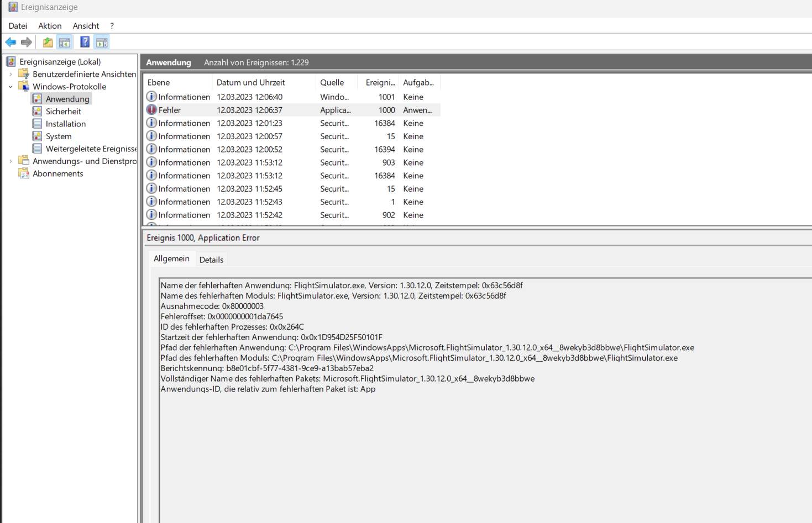Click the Benutzerdefinierte Ansichten folder icon
Image resolution: width=812 pixels, height=523 pixels.
(x=24, y=73)
